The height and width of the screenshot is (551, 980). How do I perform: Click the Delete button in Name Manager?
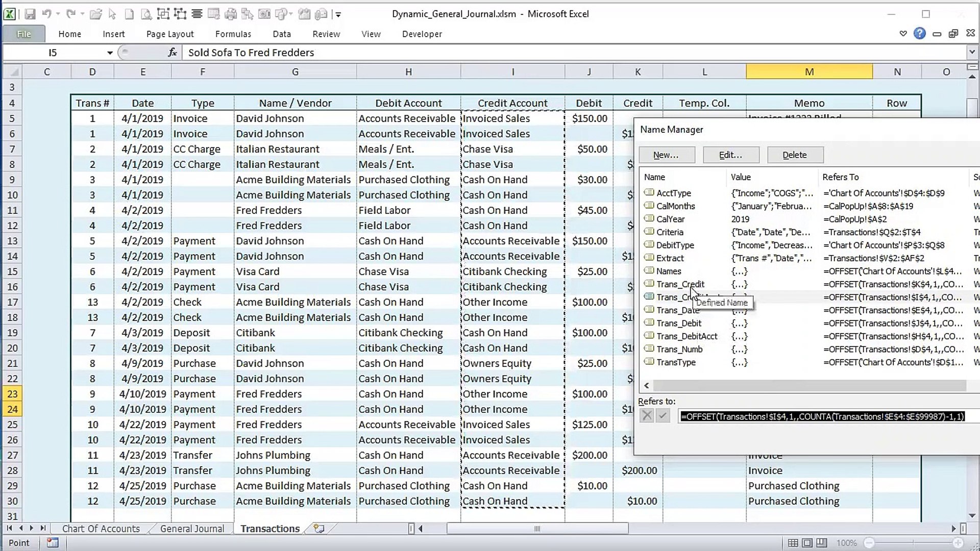(x=795, y=155)
